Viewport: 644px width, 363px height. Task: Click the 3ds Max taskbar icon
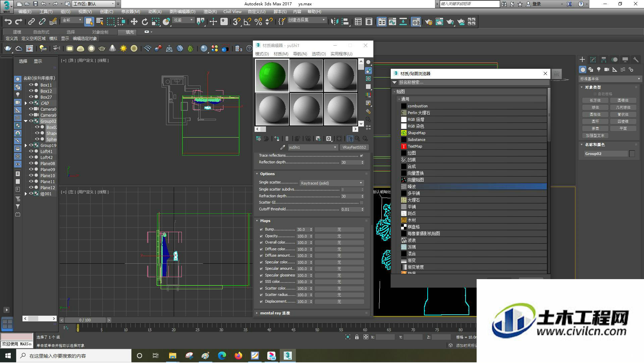click(x=288, y=356)
